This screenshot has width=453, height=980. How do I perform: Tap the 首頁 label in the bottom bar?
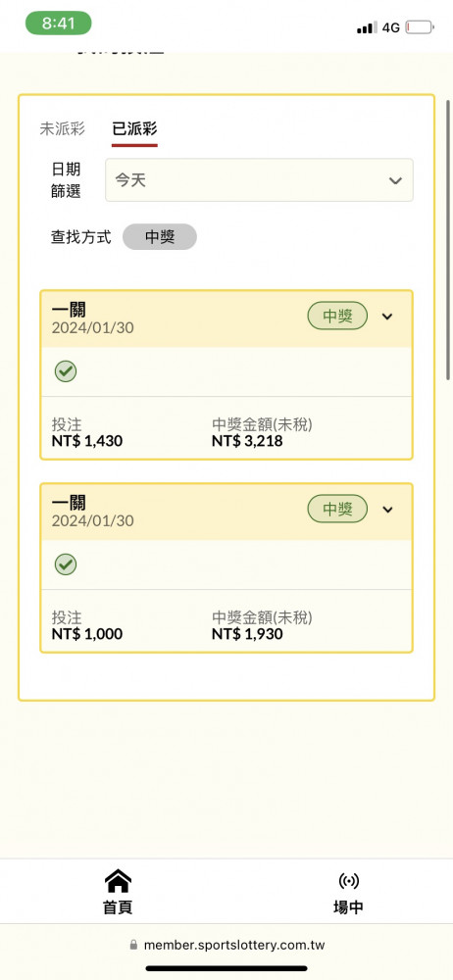click(x=118, y=907)
